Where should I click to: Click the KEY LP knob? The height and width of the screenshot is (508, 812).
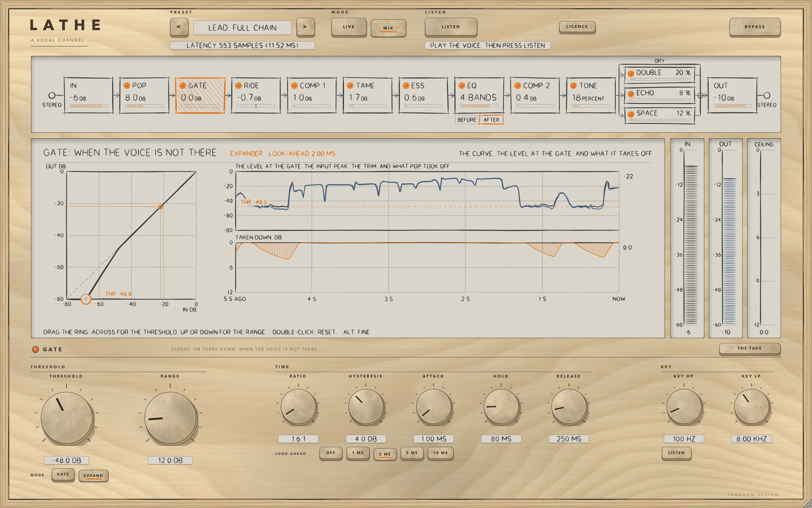(752, 407)
